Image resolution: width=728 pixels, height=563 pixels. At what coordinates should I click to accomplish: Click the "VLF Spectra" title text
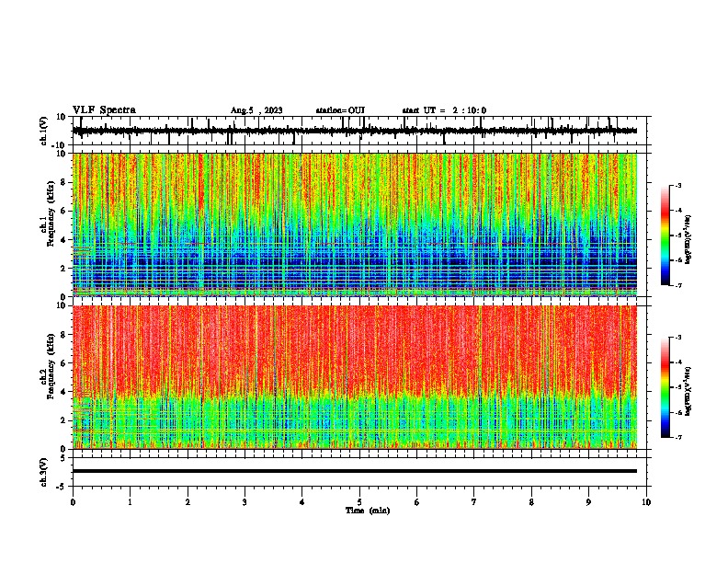[x=104, y=110]
